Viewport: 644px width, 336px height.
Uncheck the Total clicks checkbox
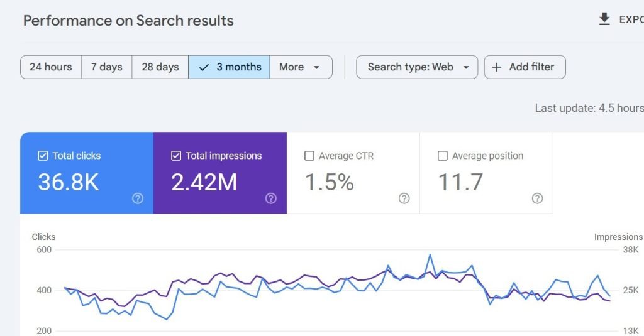43,156
